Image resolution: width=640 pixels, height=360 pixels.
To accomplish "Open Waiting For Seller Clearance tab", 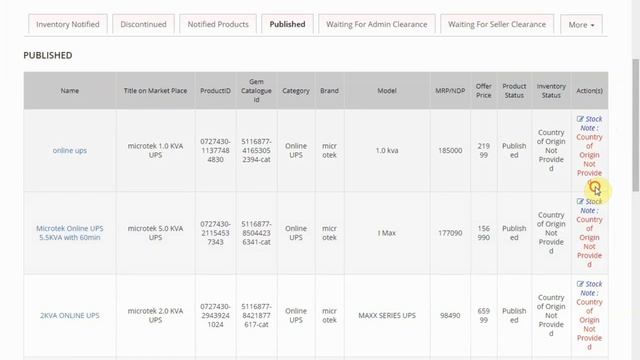I will coord(497,24).
